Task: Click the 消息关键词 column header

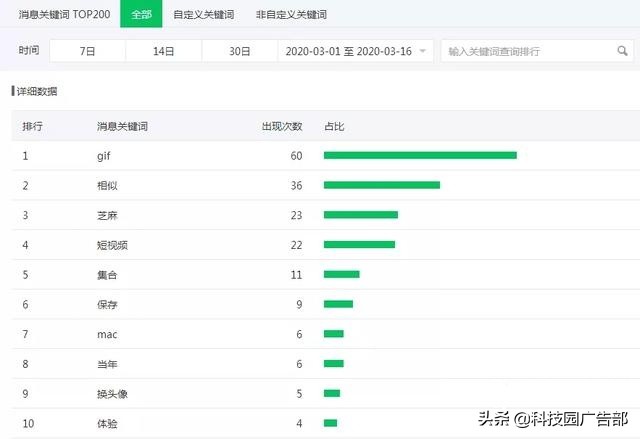Action: coord(122,126)
